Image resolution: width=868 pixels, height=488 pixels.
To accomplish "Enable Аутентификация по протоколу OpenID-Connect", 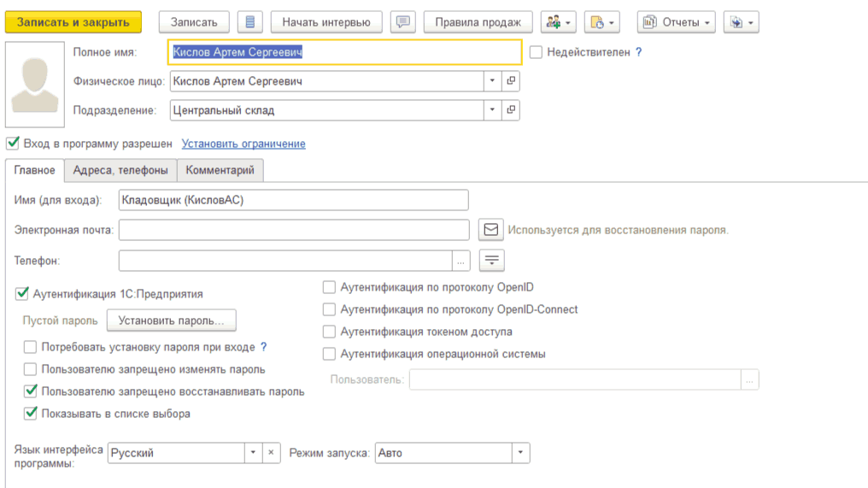I will (x=329, y=309).
